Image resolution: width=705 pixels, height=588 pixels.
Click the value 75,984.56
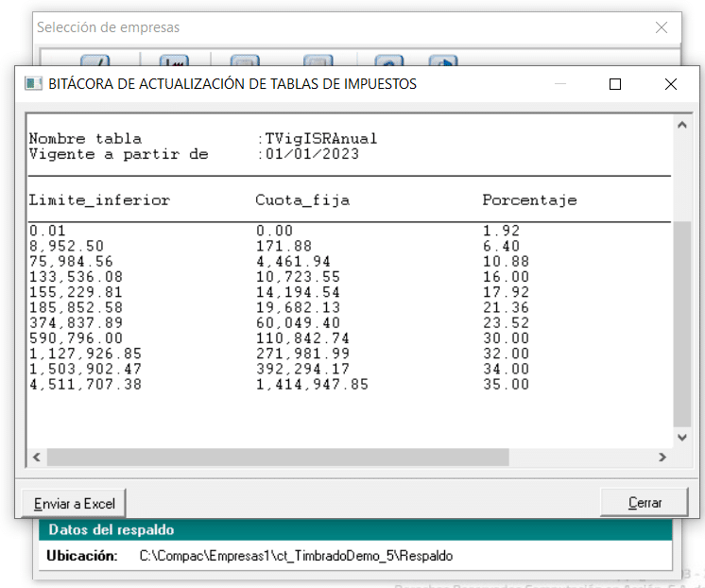pyautogui.click(x=71, y=261)
